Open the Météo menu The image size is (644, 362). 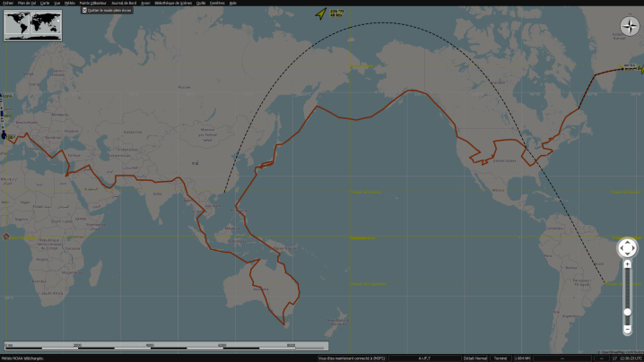[70, 3]
